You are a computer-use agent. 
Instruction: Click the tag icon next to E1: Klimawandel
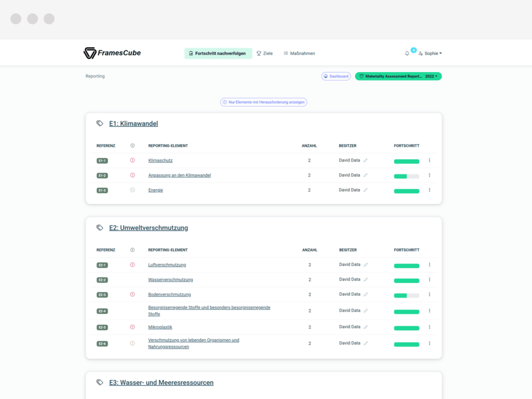100,123
